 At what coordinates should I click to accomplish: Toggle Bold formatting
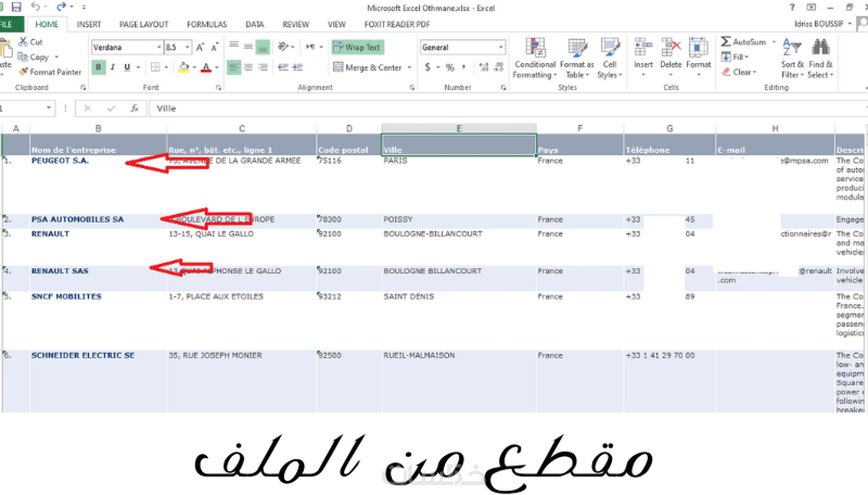[x=99, y=67]
